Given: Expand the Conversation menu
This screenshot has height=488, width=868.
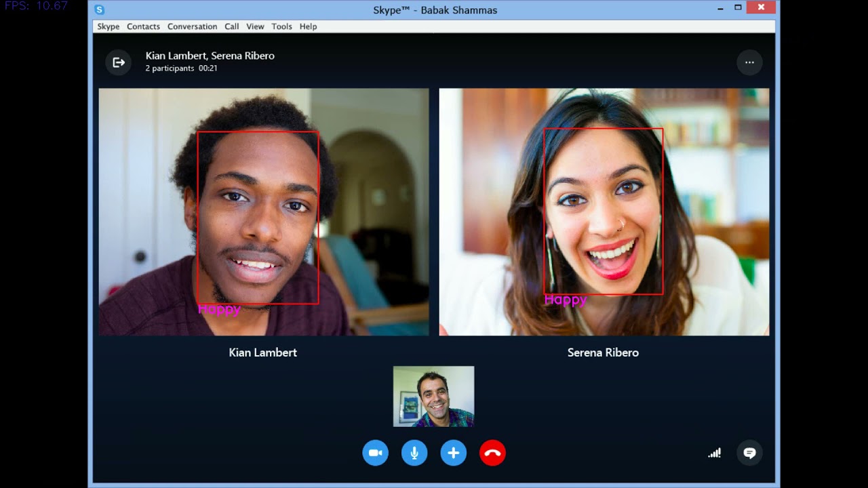Looking at the screenshot, I should 192,26.
